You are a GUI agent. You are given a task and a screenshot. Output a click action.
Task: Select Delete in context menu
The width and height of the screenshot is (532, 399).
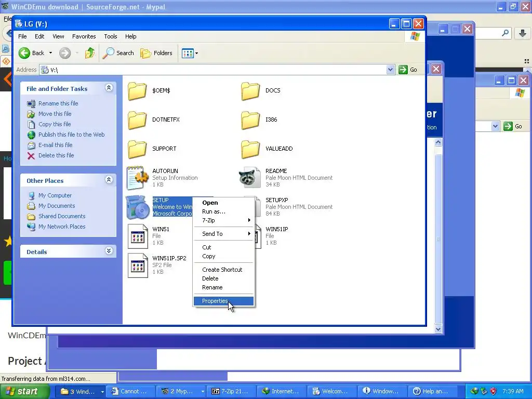pos(223,278)
